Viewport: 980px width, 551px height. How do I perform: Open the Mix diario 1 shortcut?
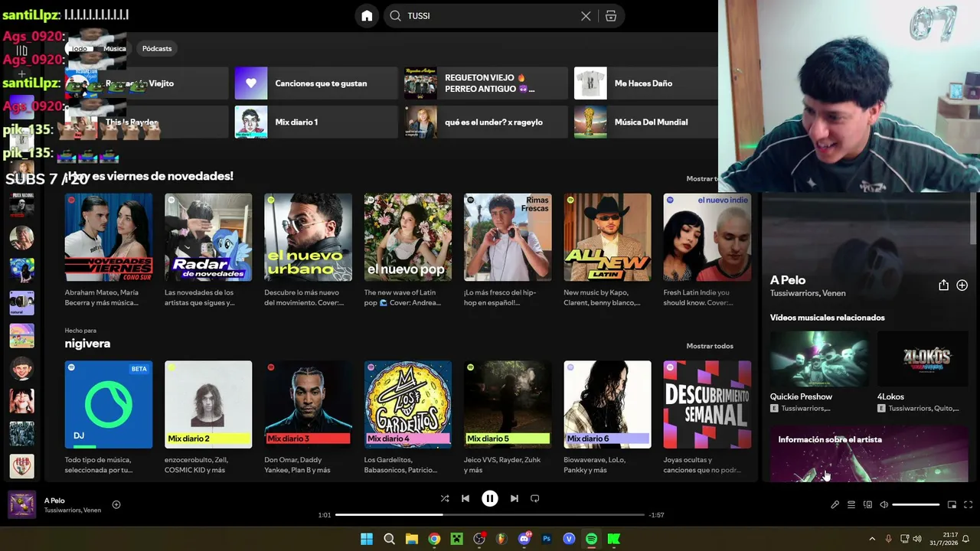click(315, 122)
